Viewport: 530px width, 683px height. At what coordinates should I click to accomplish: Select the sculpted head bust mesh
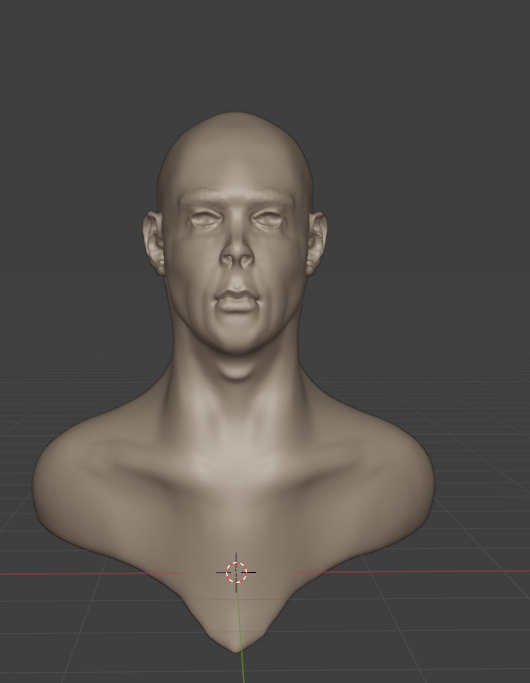tap(234, 382)
